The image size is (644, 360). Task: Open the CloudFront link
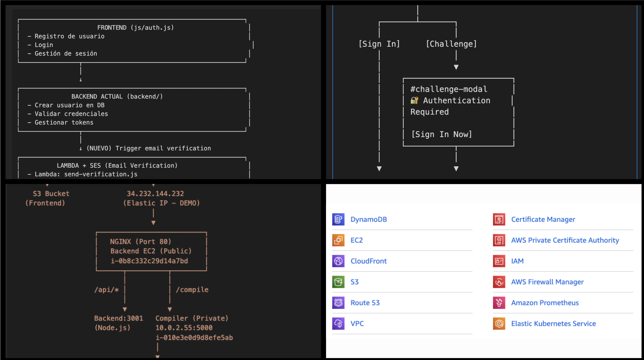coord(368,261)
